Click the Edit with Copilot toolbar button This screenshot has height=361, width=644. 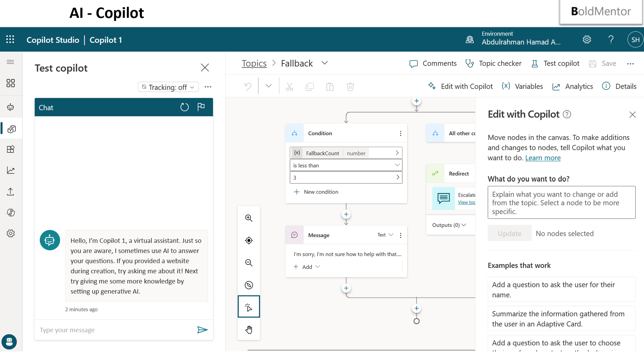461,86
